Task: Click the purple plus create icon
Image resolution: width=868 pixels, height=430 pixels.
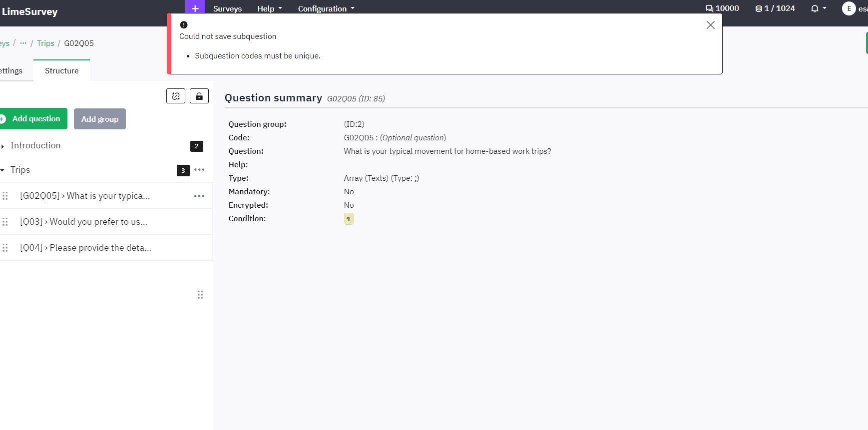Action: coord(195,8)
